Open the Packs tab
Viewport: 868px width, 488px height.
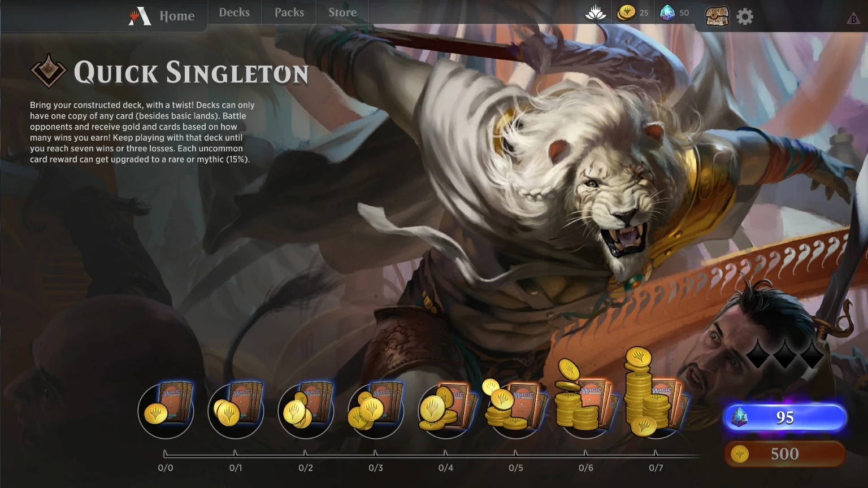coord(289,12)
